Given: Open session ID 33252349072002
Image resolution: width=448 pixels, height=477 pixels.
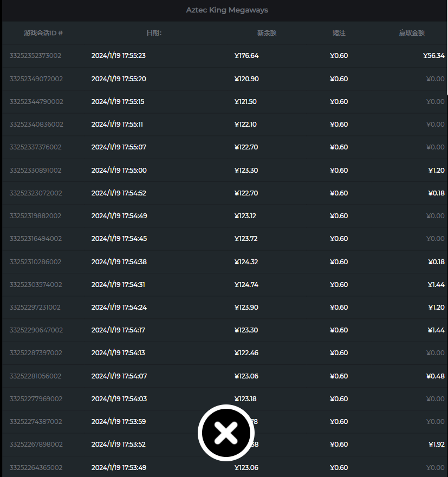Looking at the screenshot, I should [x=36, y=79].
